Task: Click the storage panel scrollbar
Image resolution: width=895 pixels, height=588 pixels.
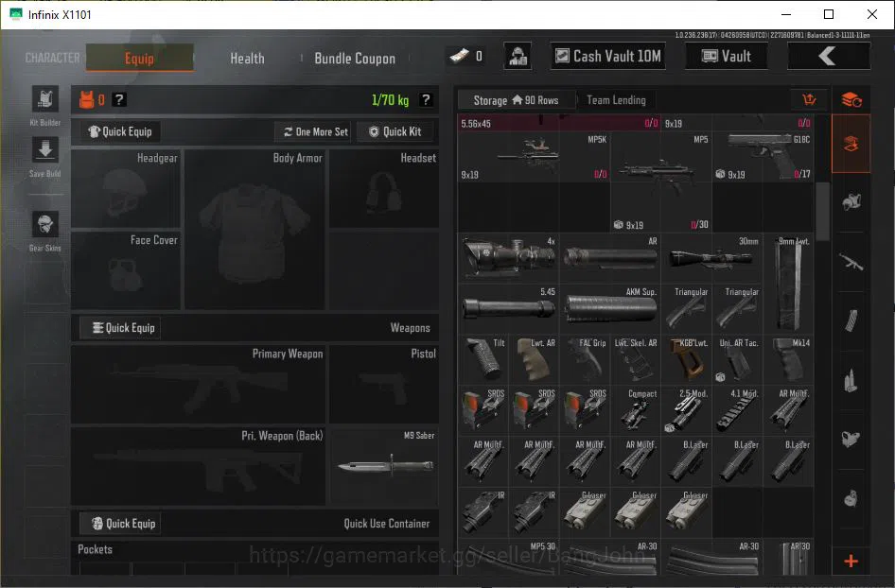Action: [x=822, y=212]
